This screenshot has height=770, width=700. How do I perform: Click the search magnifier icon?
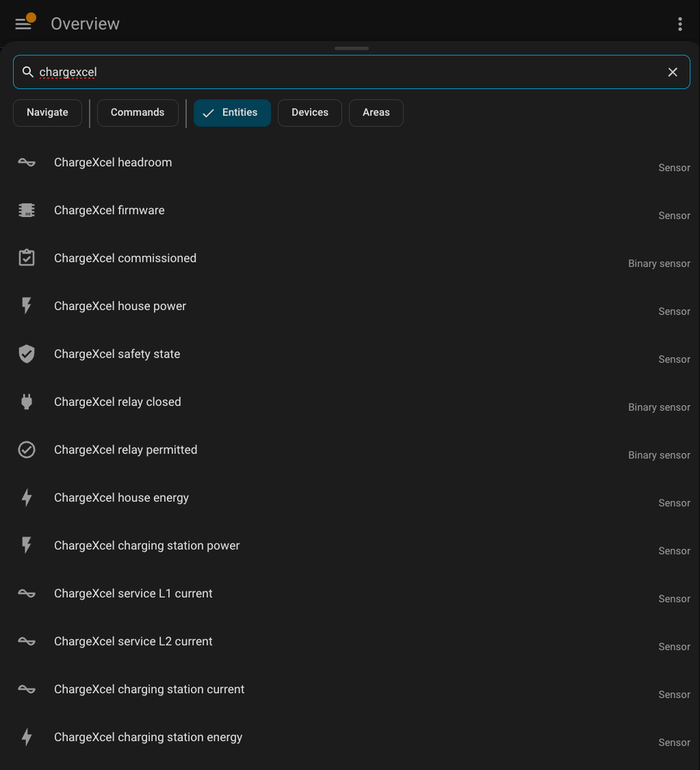(x=28, y=72)
